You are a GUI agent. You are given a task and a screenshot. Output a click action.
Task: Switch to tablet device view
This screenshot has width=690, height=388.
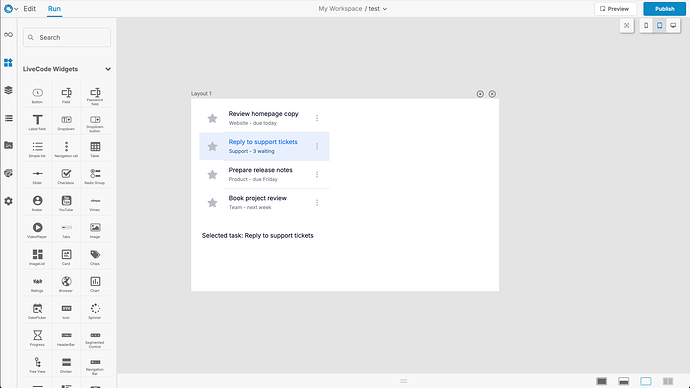[659, 26]
